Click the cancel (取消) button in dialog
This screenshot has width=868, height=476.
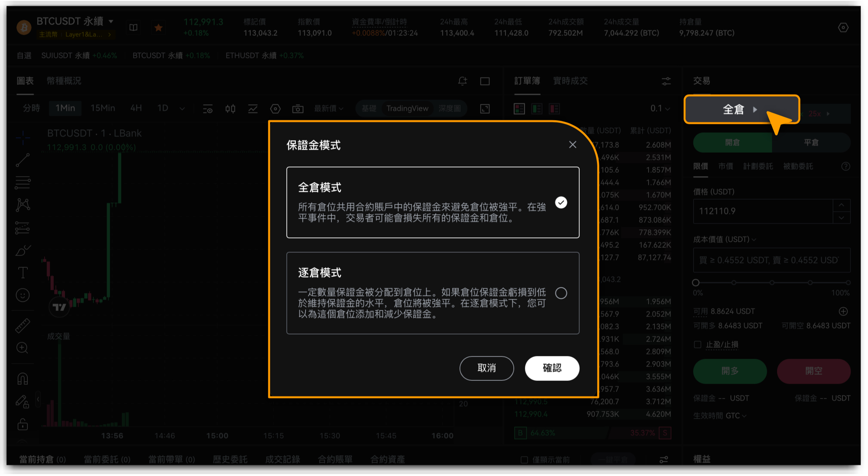(x=486, y=368)
